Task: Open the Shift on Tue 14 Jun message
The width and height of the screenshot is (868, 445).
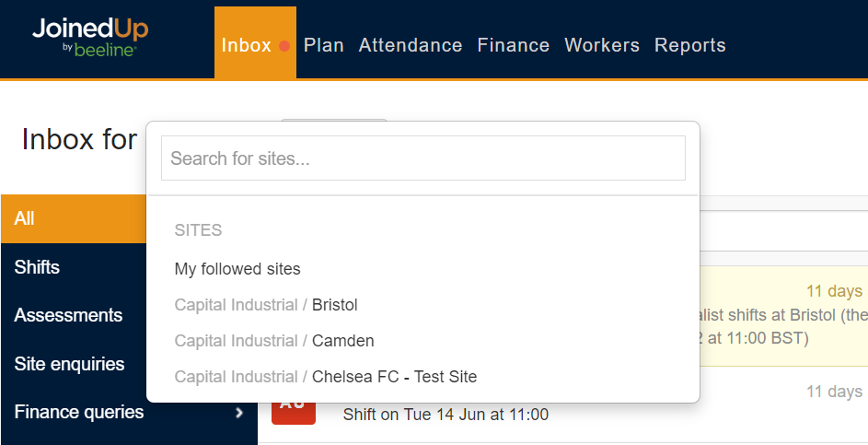Action: pyautogui.click(x=446, y=415)
